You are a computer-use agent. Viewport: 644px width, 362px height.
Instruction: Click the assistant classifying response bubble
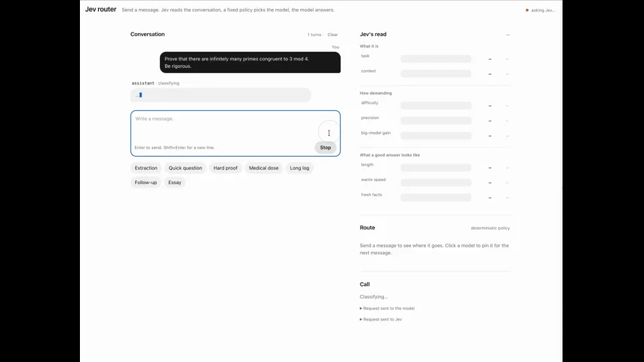[x=221, y=95]
